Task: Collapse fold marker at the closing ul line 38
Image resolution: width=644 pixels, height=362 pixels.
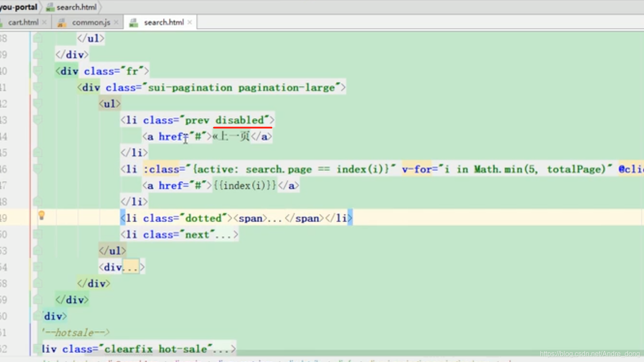Action: point(37,38)
